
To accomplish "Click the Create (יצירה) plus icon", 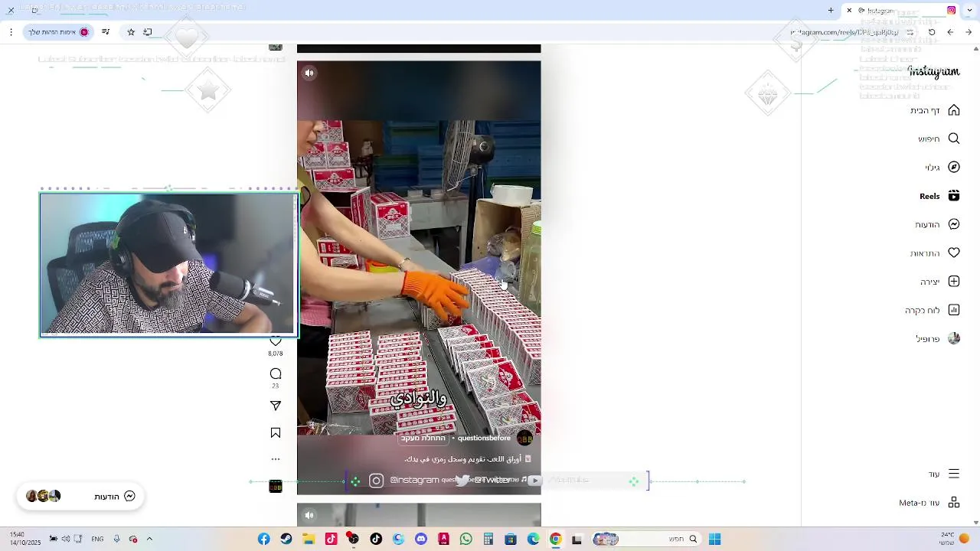I will (x=954, y=282).
